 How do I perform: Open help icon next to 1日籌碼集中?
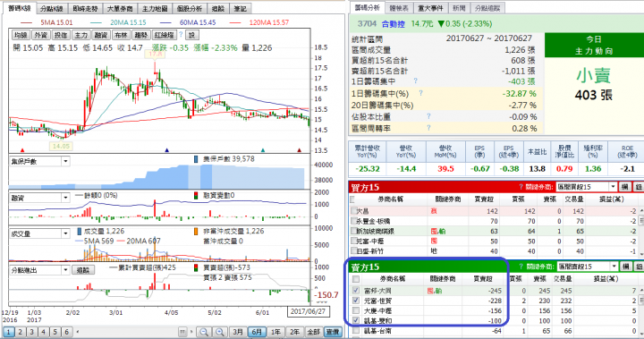pyautogui.click(x=416, y=81)
